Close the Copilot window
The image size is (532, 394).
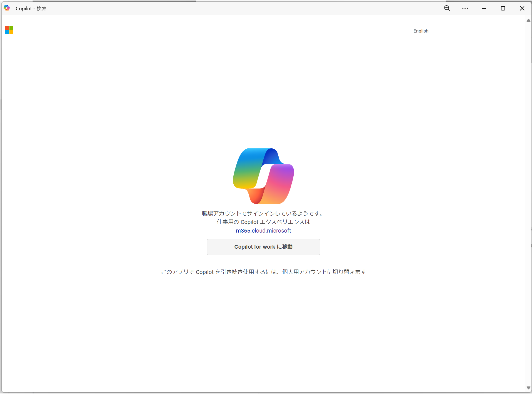click(522, 8)
